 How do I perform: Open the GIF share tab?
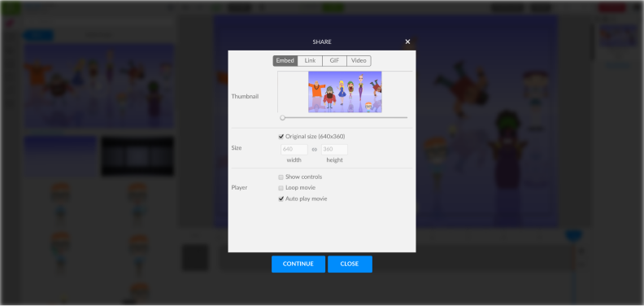pos(334,61)
